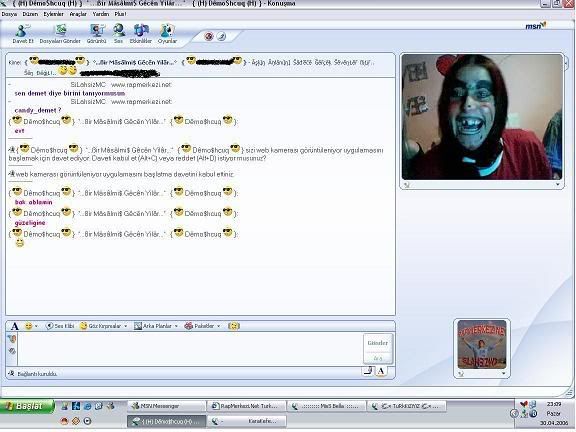Click the taskbar clock showing 23:09
576x432 pixels.
tap(554, 404)
